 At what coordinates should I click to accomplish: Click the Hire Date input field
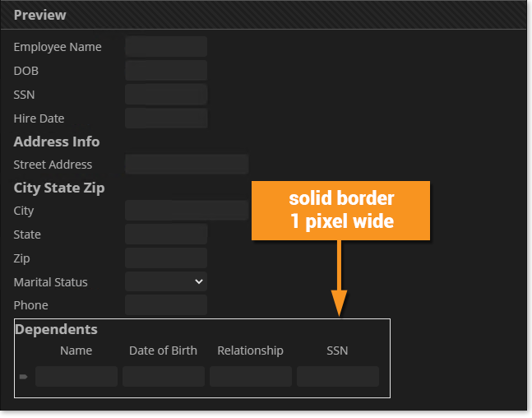pos(166,118)
